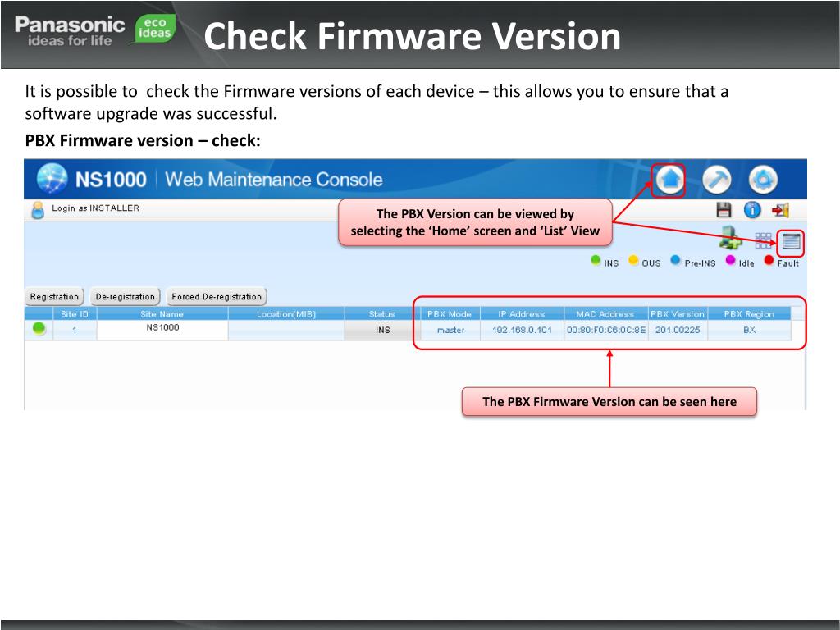Click the Site ID column header

click(75, 314)
